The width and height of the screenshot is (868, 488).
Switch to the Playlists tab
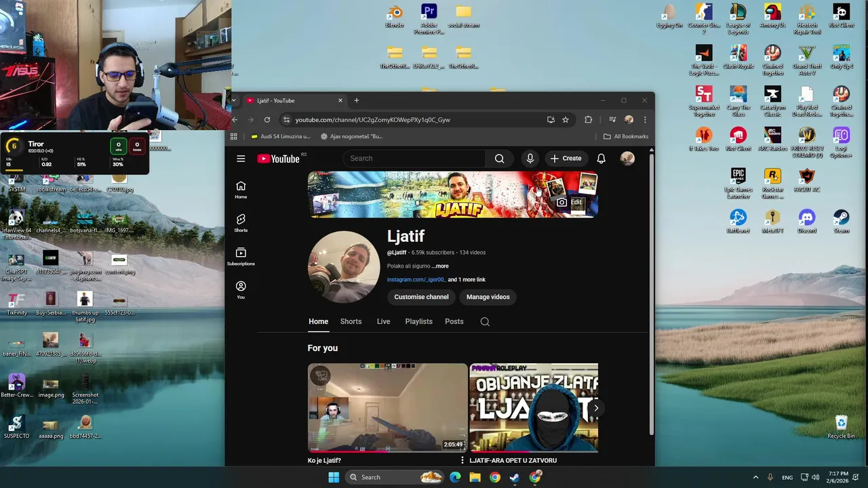tap(418, 322)
